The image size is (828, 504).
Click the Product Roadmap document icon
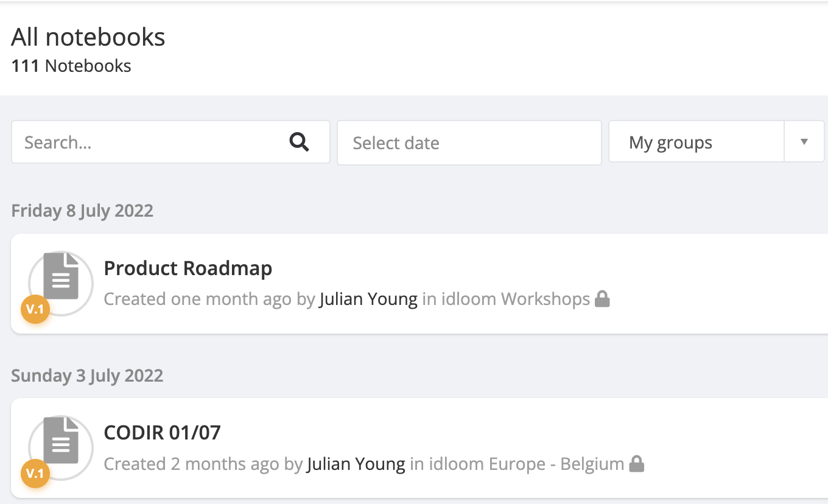pyautogui.click(x=61, y=277)
